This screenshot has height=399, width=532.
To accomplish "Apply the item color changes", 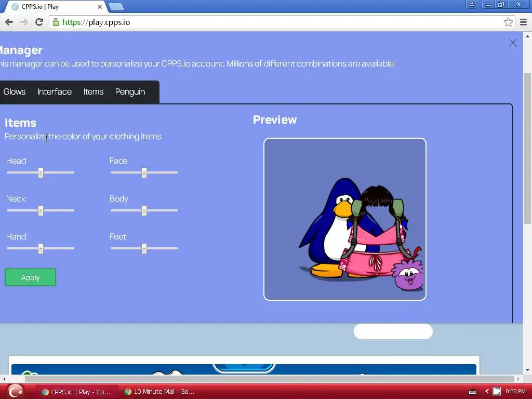I will [x=30, y=277].
